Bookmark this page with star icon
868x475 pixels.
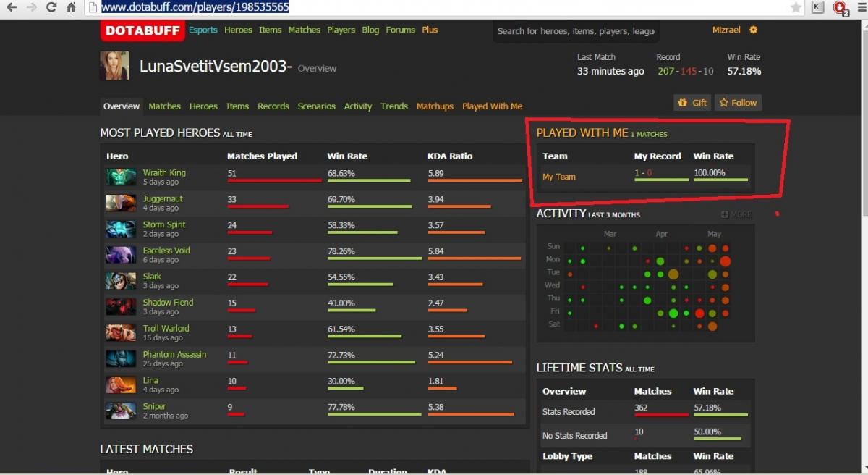click(x=796, y=7)
